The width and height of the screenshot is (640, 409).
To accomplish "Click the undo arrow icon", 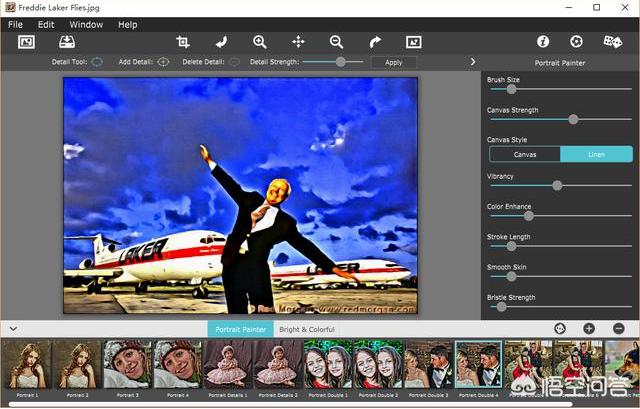I will pos(221,42).
